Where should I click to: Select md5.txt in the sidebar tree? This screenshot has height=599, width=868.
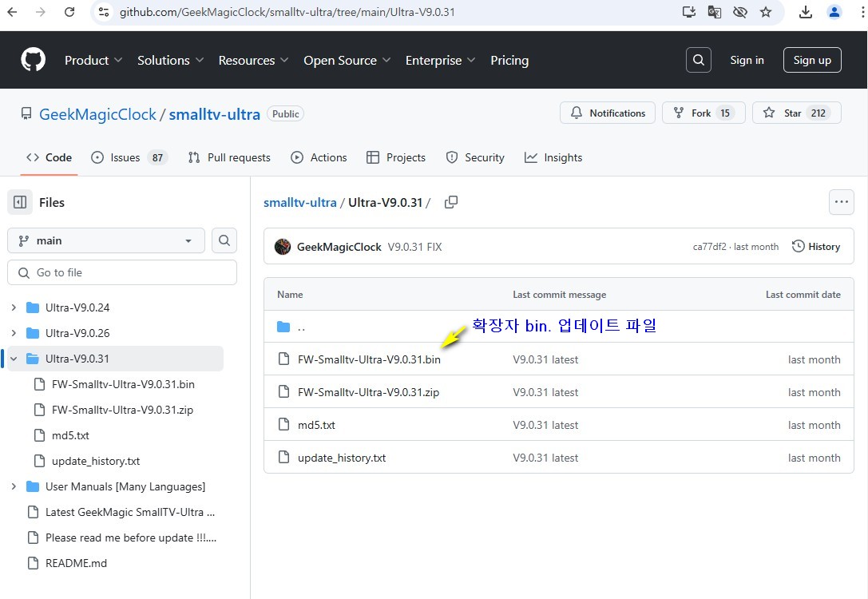(70, 436)
